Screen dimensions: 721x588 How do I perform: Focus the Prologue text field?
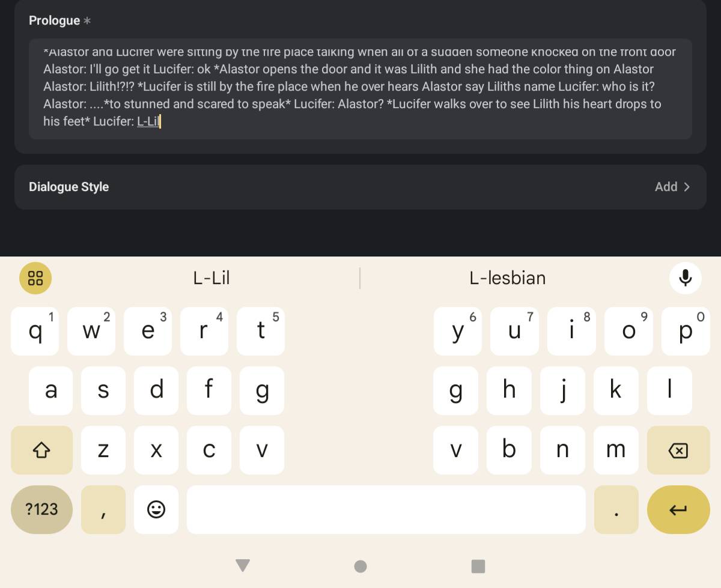360,89
